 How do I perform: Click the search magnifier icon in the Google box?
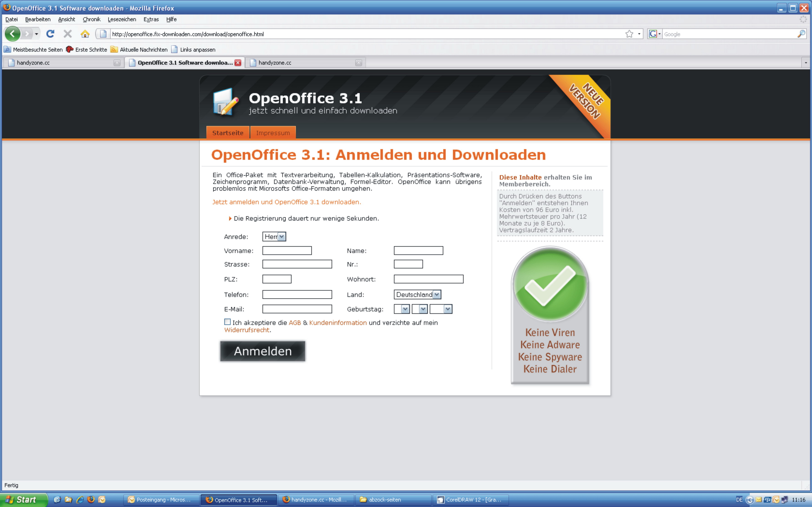click(801, 34)
